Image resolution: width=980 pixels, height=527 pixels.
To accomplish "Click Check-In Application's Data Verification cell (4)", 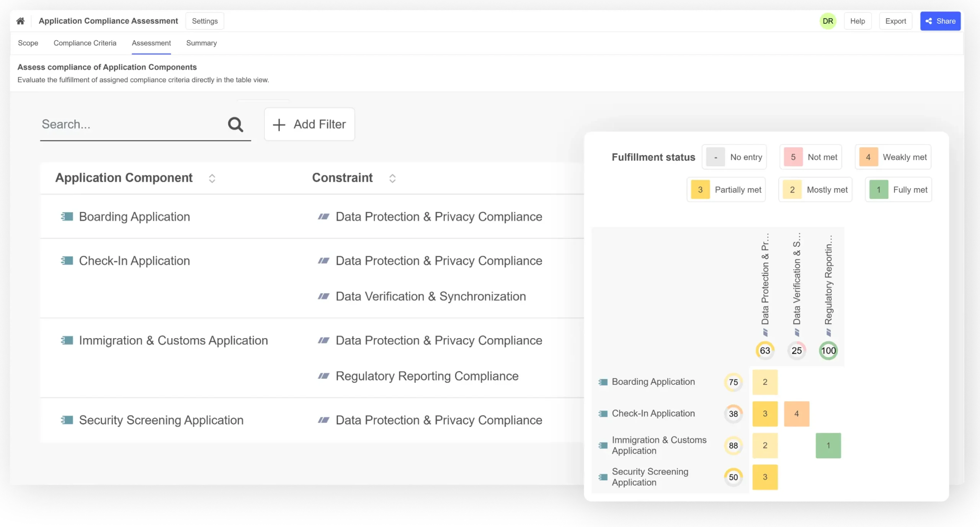I will 797,414.
